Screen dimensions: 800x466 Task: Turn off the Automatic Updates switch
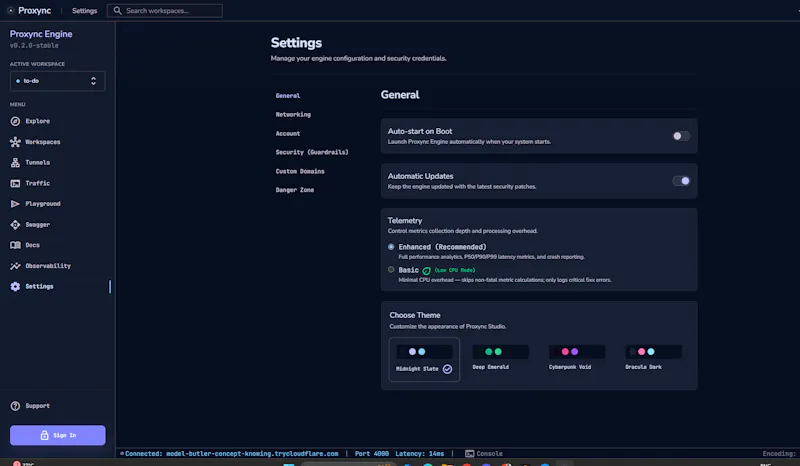click(x=681, y=181)
